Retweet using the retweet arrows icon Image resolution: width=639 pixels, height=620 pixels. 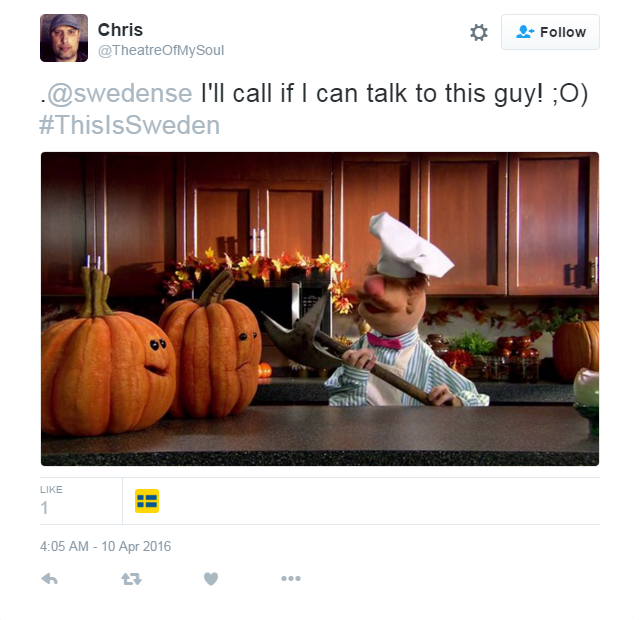131,578
